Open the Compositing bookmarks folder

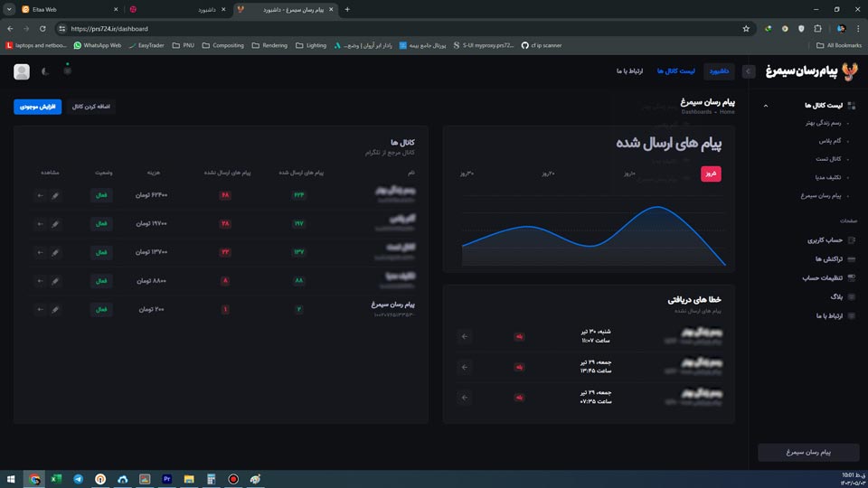pyautogui.click(x=222, y=45)
